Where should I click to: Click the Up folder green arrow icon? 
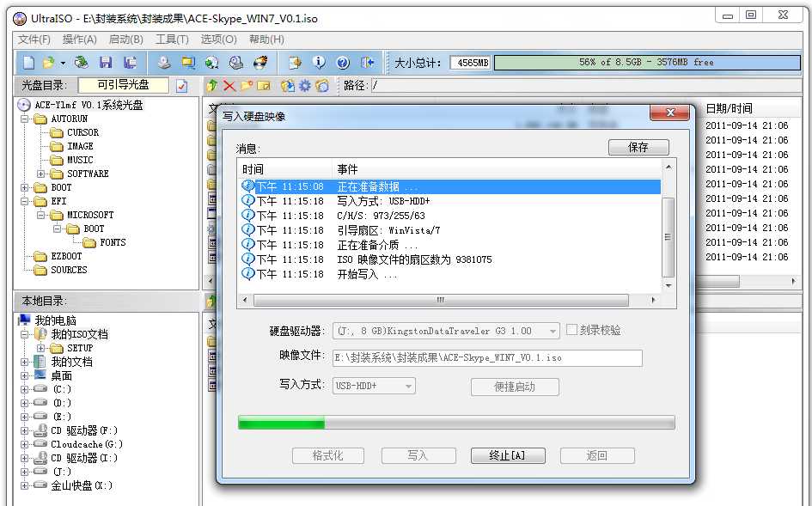211,85
